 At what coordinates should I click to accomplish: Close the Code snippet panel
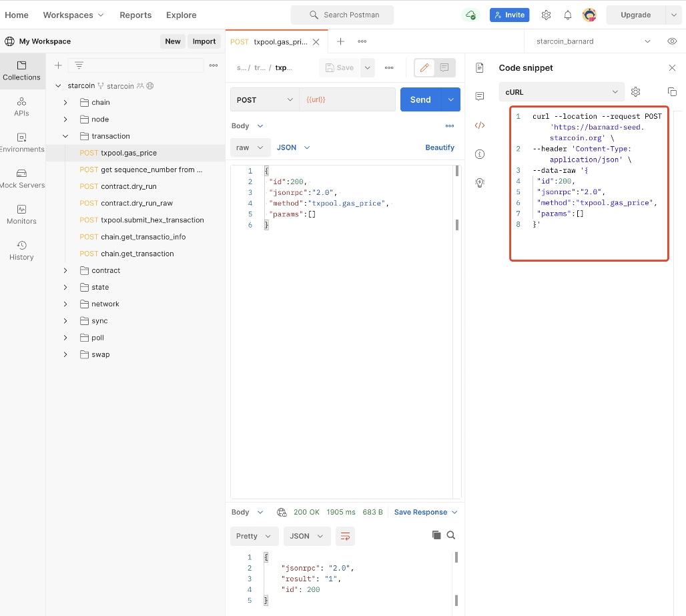coord(672,68)
